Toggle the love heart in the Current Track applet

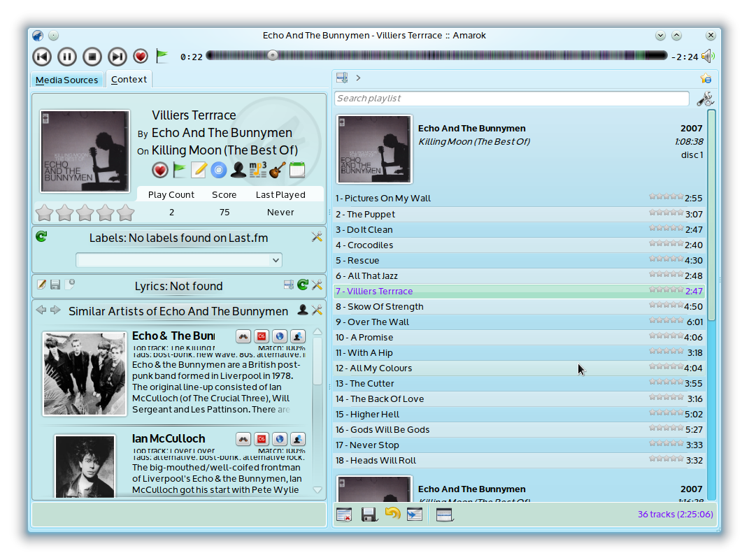pos(160,170)
